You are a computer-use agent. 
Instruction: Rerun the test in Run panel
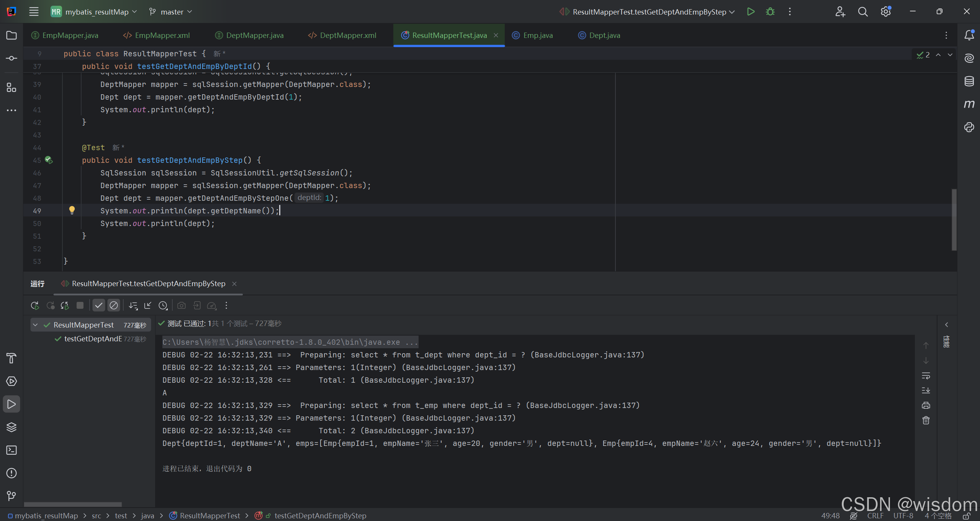tap(35, 305)
